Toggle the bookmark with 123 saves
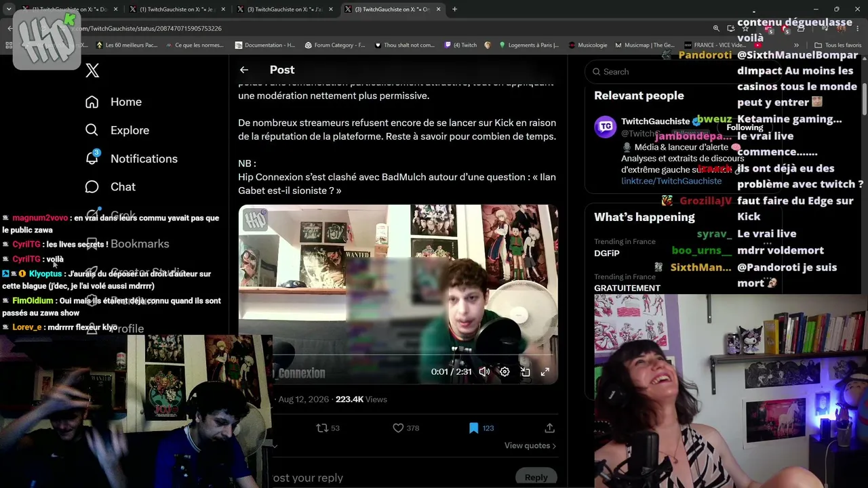Screen dimensions: 868x488 point(481,428)
